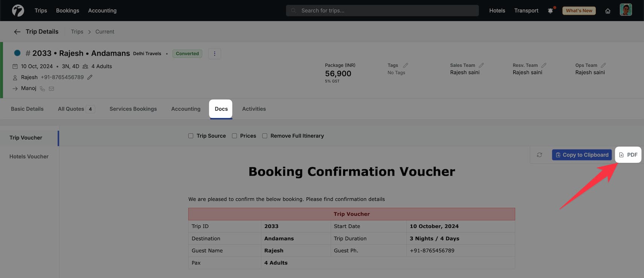
Task: Click the back arrow beside Trip Details
Action: click(x=17, y=32)
